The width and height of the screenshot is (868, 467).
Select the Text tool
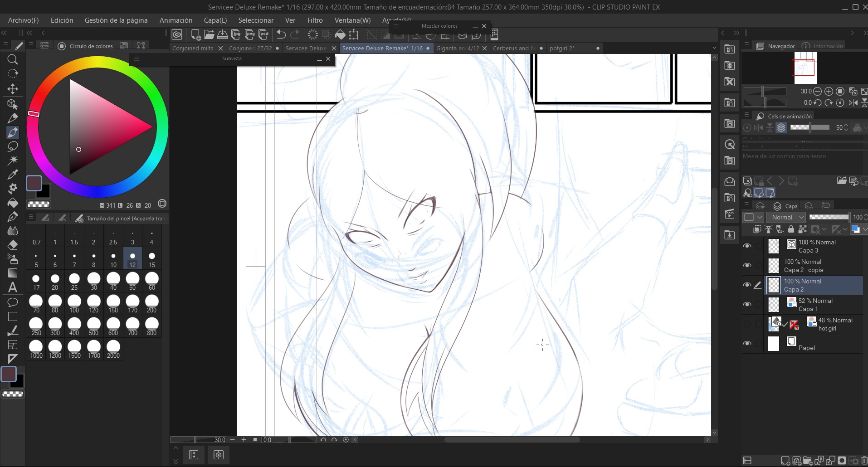[x=13, y=287]
